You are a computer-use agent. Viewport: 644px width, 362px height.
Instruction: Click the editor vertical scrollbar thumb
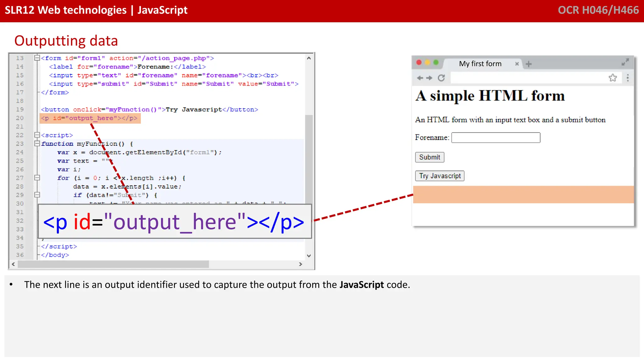point(309,160)
